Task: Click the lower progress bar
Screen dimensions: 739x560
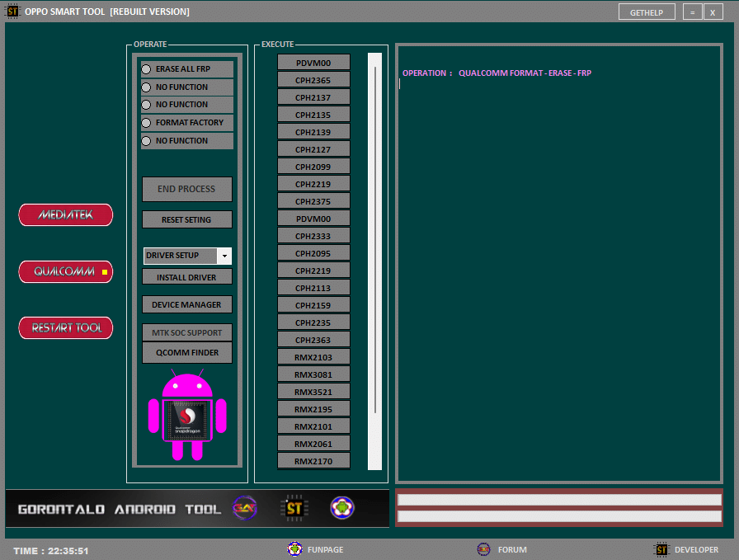Action: [560, 516]
